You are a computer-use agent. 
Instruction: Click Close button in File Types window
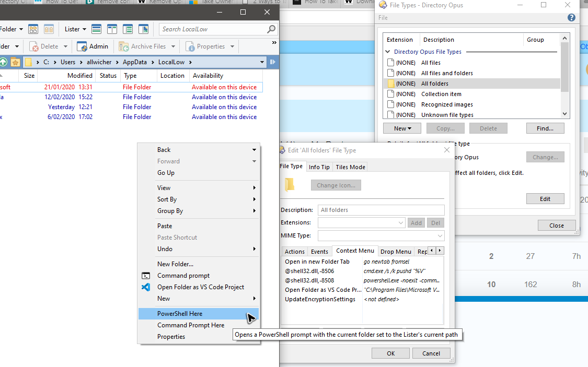tap(557, 226)
